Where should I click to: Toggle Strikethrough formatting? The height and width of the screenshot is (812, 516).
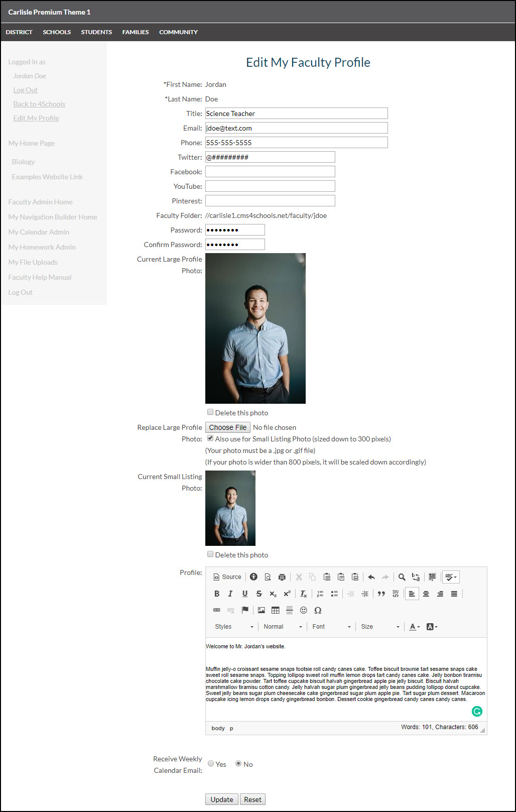coord(259,594)
